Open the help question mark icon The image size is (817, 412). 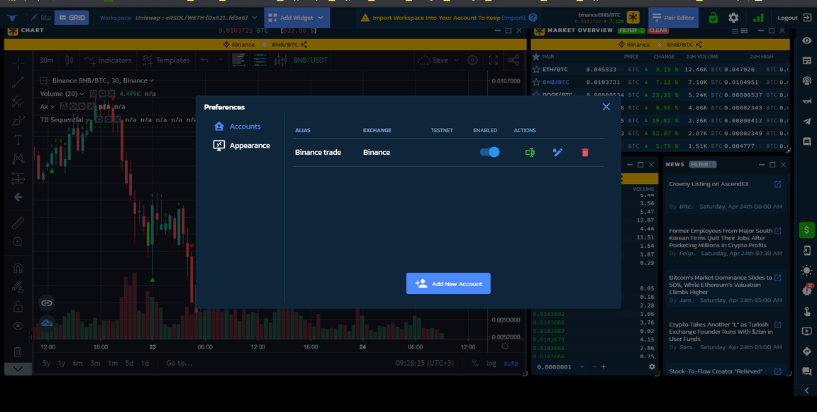533,18
